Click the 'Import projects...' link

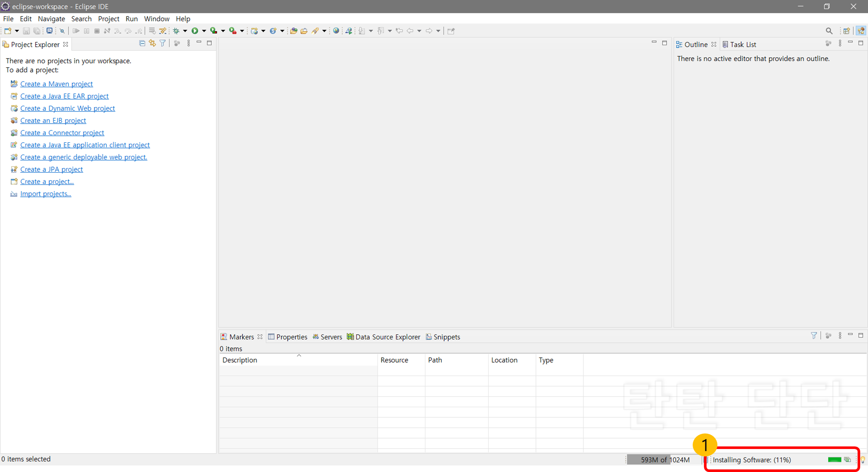[46, 194]
